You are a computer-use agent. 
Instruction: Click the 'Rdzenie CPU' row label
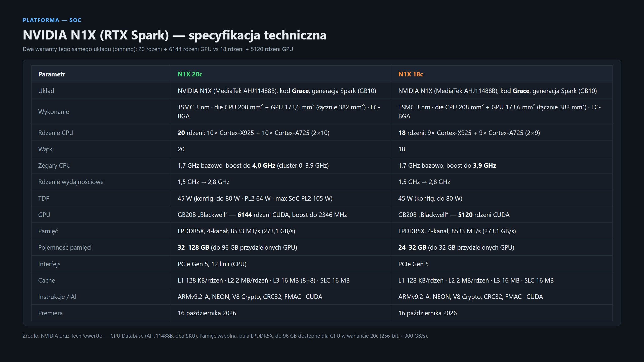point(56,133)
